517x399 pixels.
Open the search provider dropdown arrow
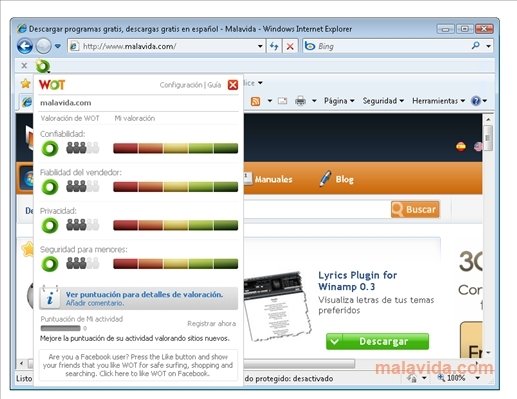(x=488, y=46)
